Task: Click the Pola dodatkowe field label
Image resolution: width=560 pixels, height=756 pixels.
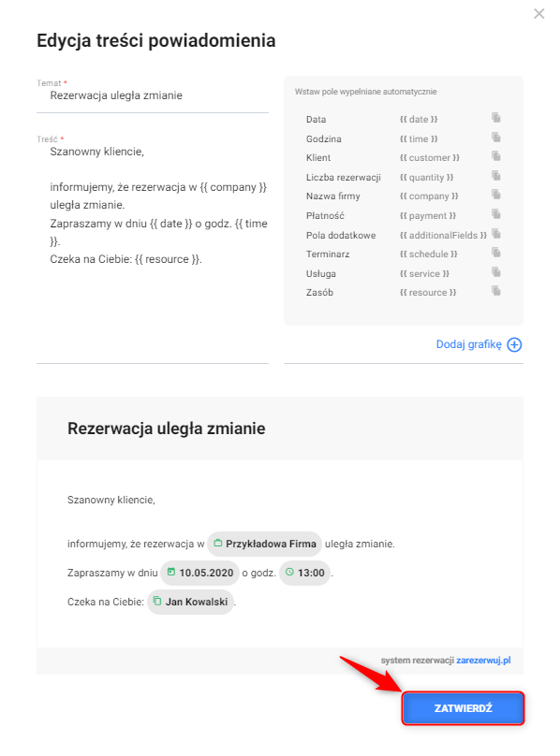Action: (x=341, y=235)
